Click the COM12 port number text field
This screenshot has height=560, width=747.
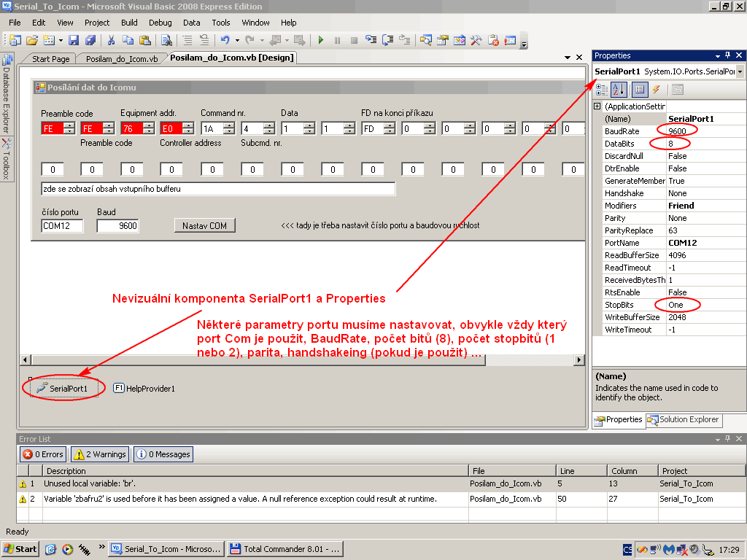click(x=62, y=226)
